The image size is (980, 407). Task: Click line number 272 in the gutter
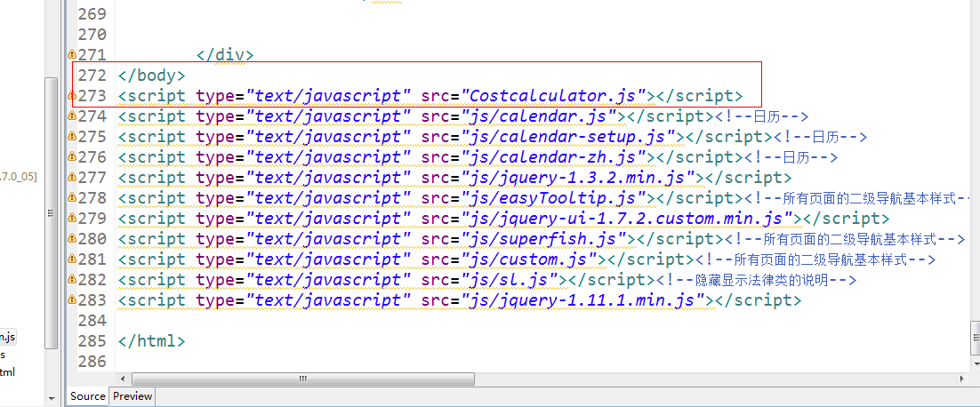(x=92, y=76)
